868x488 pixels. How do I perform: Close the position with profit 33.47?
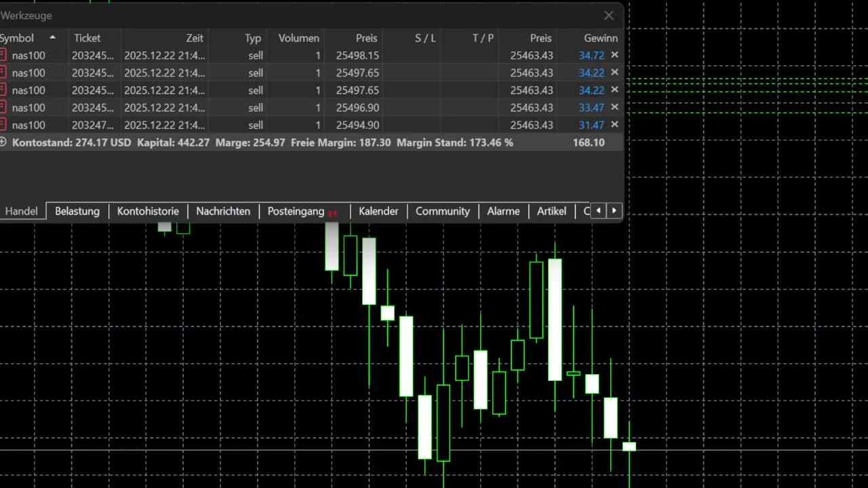pyautogui.click(x=614, y=107)
